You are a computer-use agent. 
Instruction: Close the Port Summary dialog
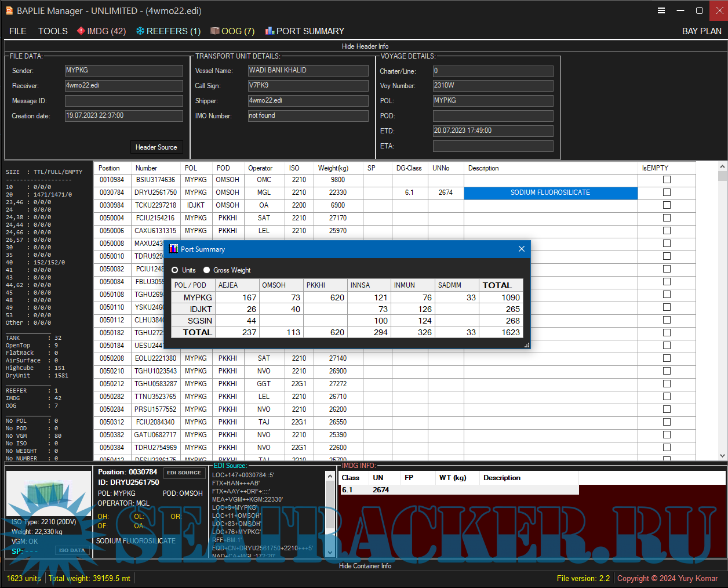[x=521, y=249]
